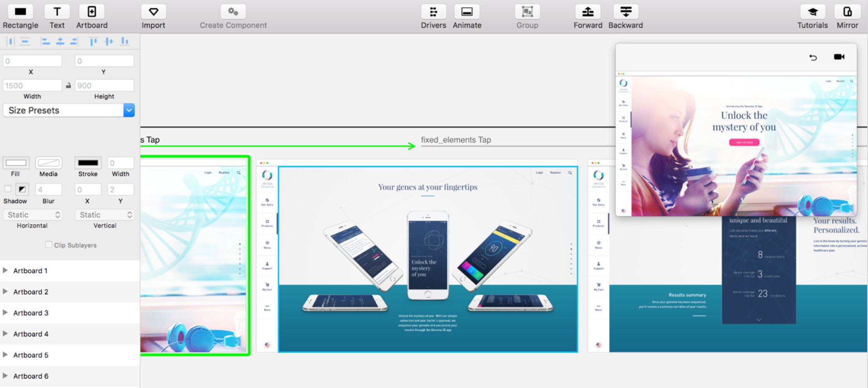868x388 pixels.
Task: Click the record video camera icon
Action: pos(839,57)
